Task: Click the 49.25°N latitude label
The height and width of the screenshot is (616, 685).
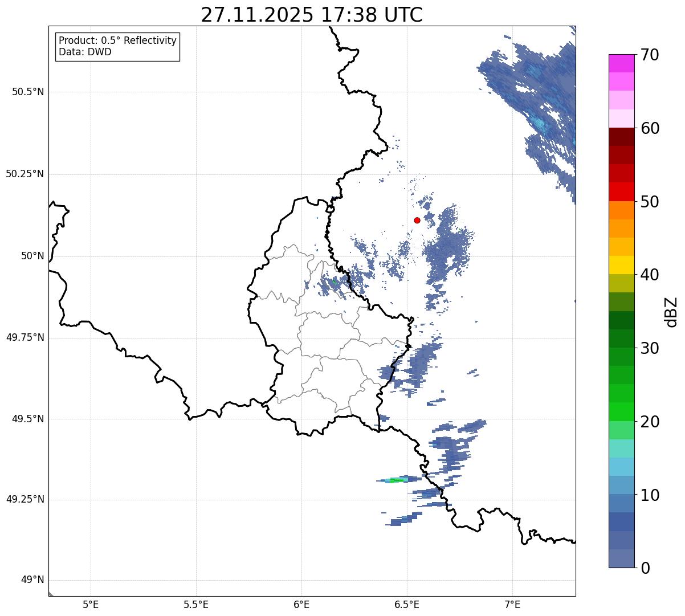Action: (x=25, y=500)
